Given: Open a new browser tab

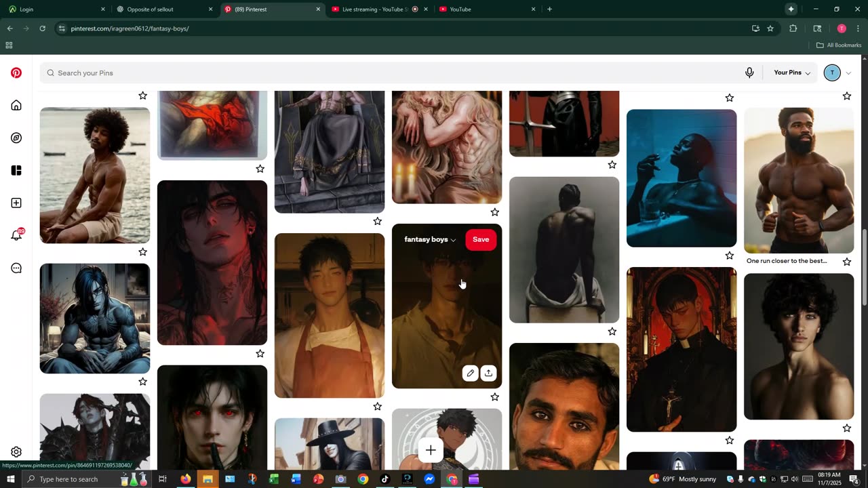Looking at the screenshot, I should pos(549,9).
